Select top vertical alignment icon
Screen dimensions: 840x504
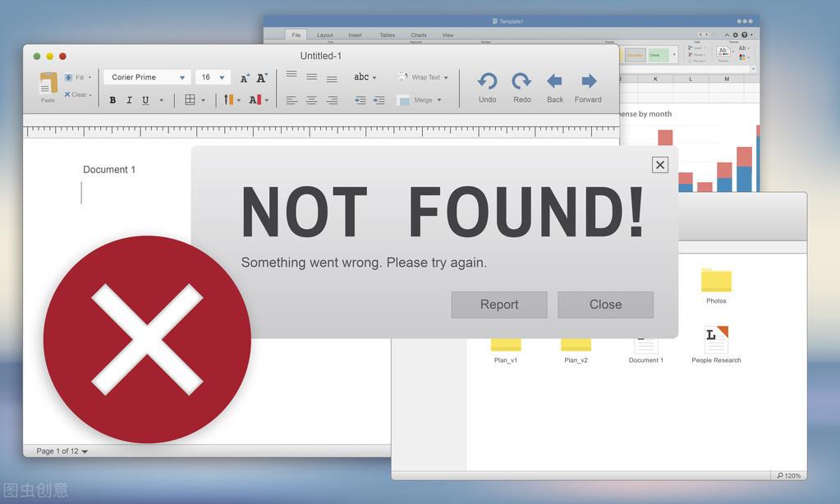pos(291,75)
